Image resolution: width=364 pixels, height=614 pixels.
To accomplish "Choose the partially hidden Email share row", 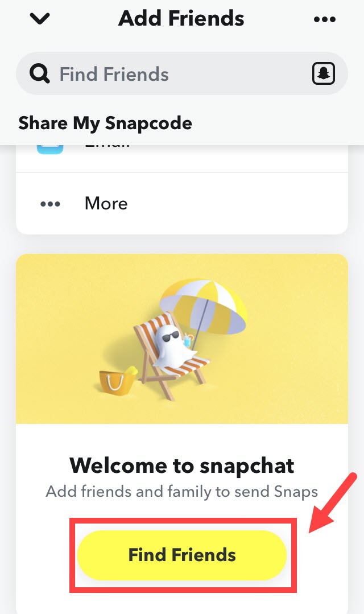I will click(x=181, y=158).
